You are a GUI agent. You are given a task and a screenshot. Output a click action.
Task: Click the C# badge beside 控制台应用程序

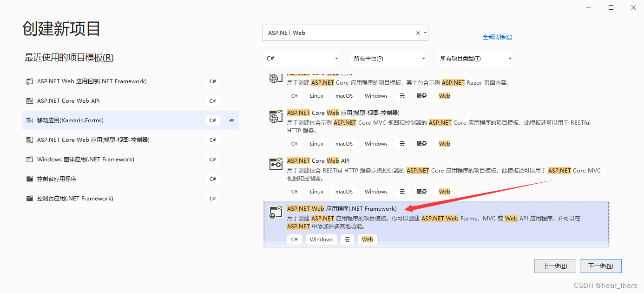point(213,179)
